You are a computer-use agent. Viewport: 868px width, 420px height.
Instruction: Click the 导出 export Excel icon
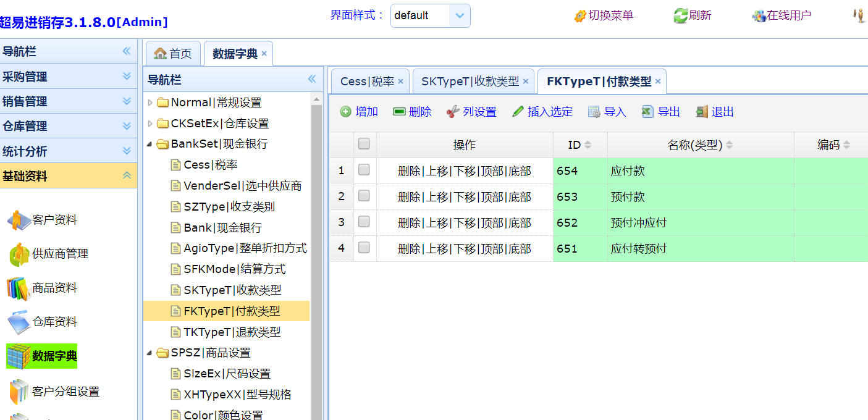point(647,112)
